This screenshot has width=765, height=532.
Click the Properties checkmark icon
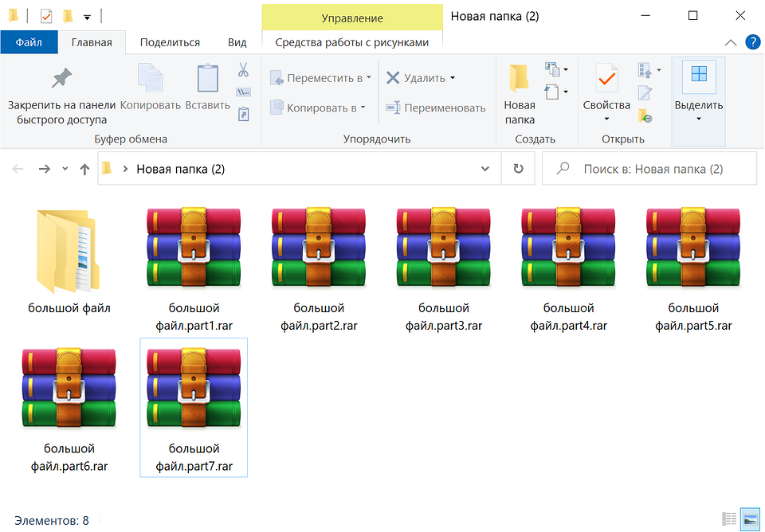[x=606, y=78]
